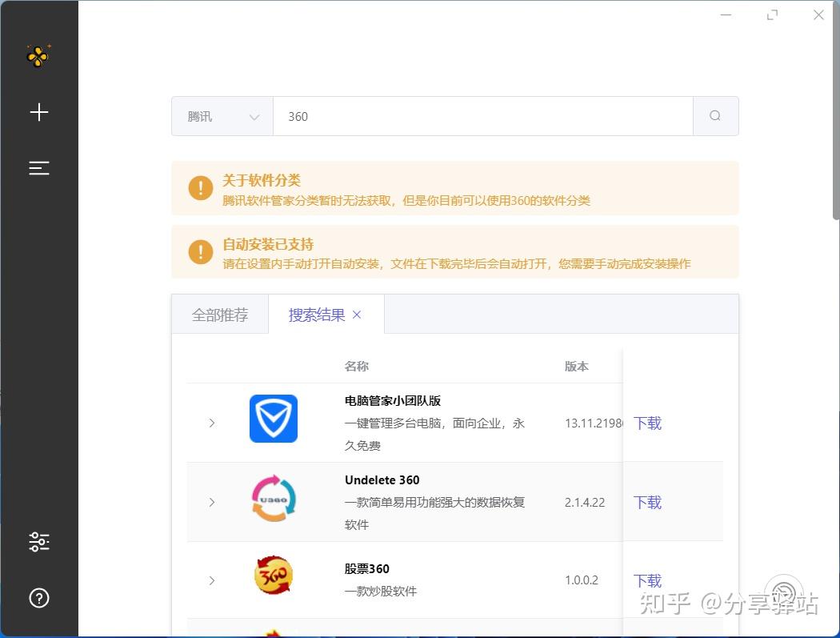The image size is (840, 638).
Task: Click the search input containing 360
Action: tap(483, 116)
